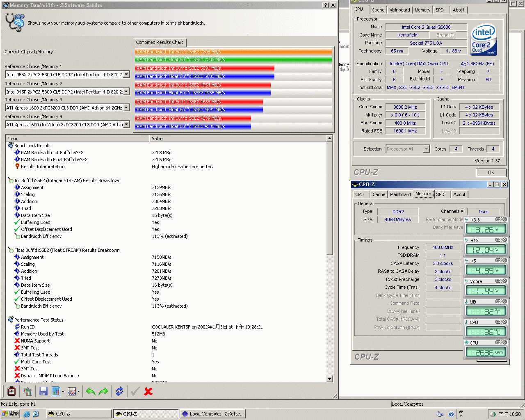Click the line graph view icon
This screenshot has height=420, width=525.
click(71, 391)
